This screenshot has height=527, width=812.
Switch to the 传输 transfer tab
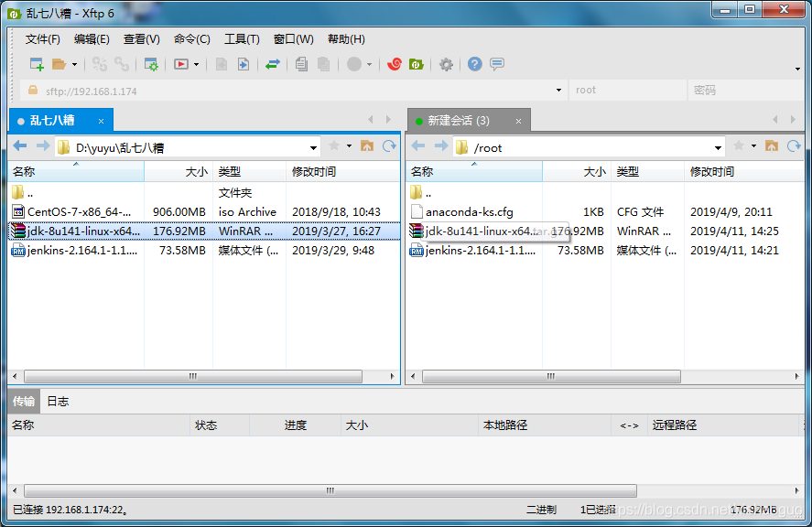[24, 402]
